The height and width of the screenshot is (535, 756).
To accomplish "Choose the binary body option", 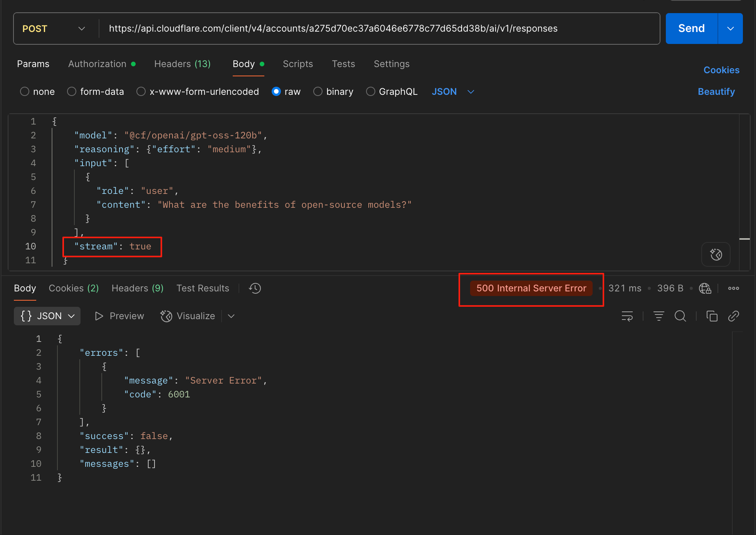I will coord(318,92).
